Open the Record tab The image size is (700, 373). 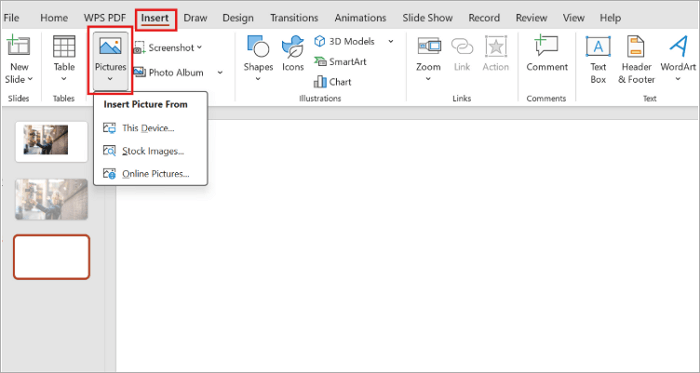(484, 18)
